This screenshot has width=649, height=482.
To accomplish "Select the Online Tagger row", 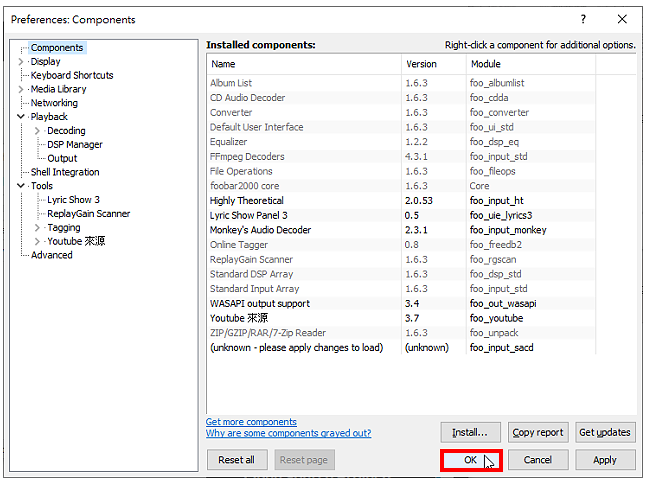I will pyautogui.click(x=401, y=245).
